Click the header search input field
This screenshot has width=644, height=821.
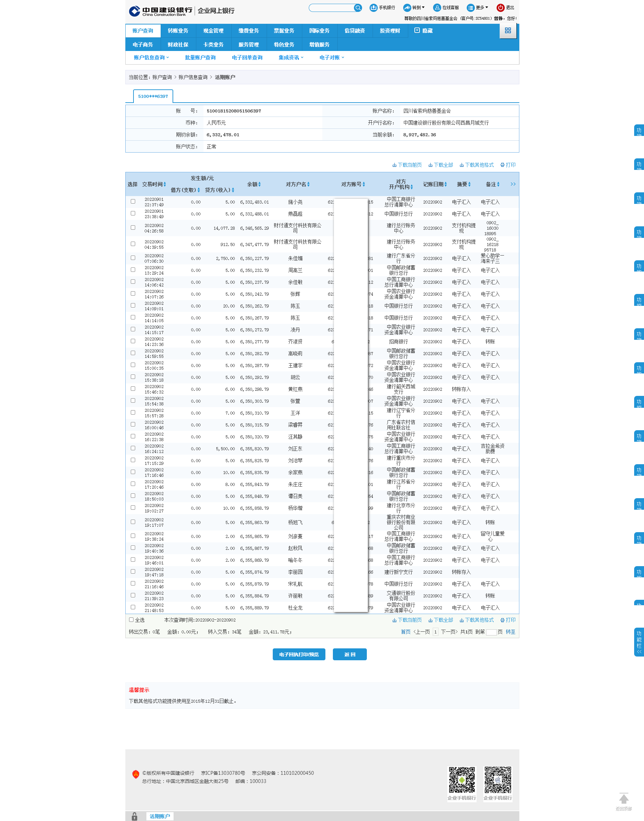click(332, 7)
